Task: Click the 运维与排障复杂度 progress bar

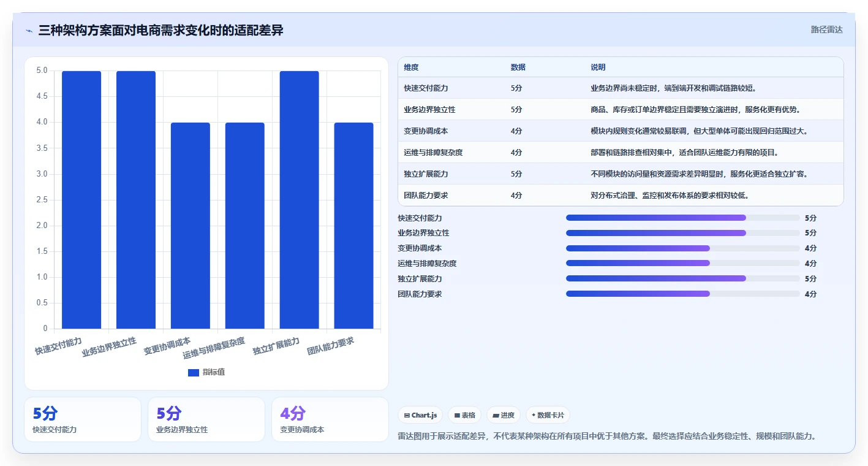Action: pos(682,263)
